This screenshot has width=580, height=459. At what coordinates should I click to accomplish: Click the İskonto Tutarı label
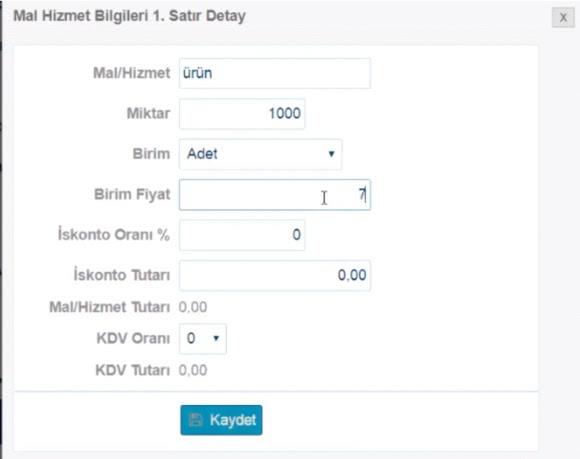click(x=122, y=275)
